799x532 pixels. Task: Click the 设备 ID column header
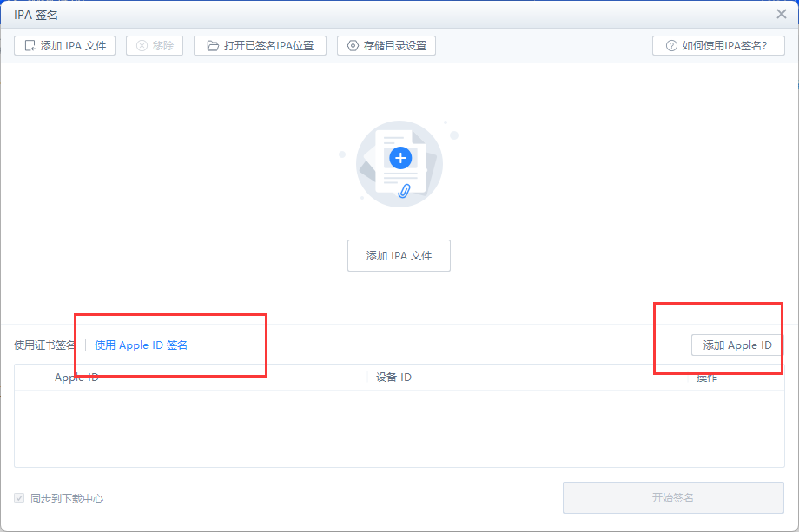[393, 378]
